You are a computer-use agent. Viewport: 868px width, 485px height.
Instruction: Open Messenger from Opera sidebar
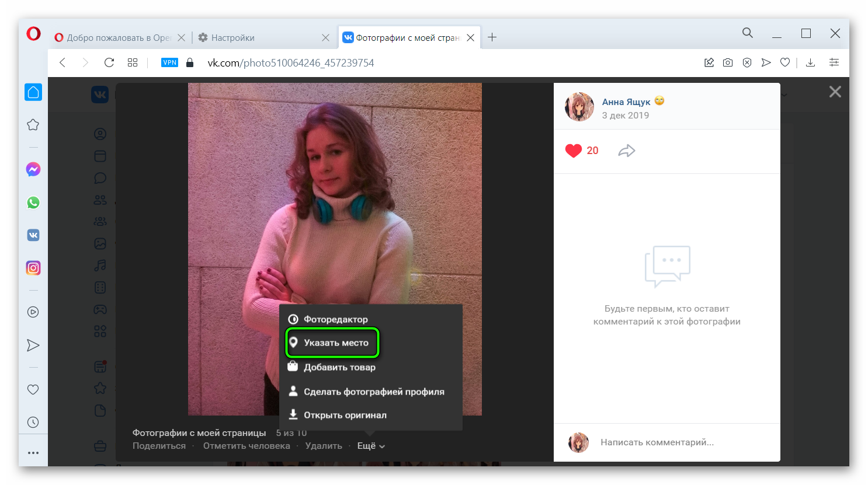click(33, 169)
